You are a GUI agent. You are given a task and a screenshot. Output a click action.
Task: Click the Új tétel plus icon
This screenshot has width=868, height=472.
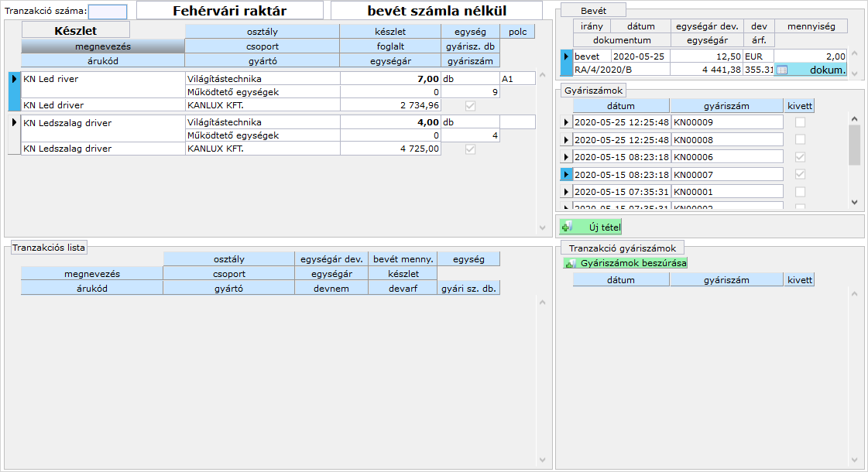567,227
